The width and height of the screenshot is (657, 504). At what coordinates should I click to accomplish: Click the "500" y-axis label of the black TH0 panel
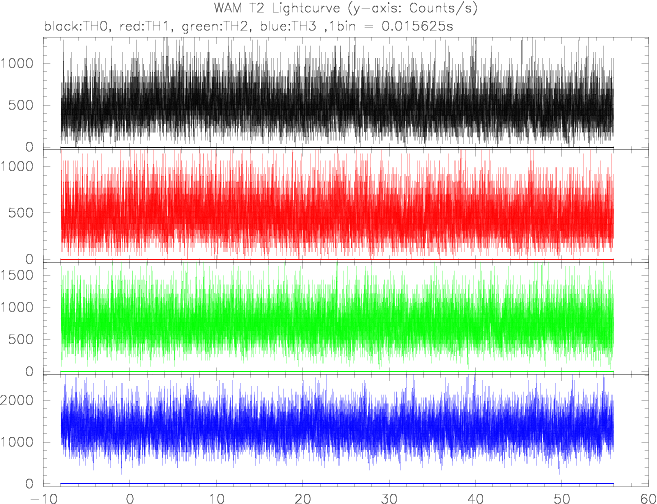pyautogui.click(x=23, y=105)
